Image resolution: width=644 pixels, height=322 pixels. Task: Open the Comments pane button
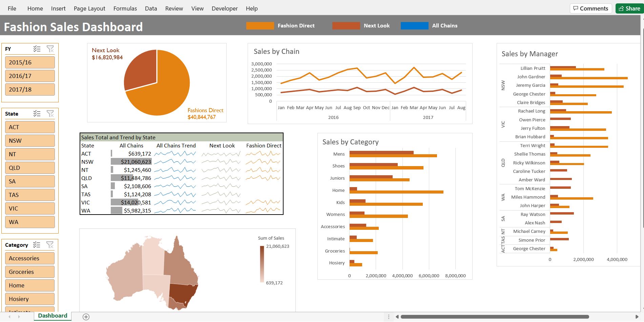pos(591,8)
